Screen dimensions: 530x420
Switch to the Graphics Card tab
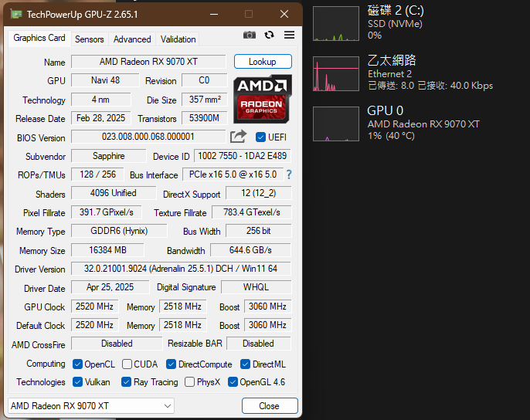(39, 38)
